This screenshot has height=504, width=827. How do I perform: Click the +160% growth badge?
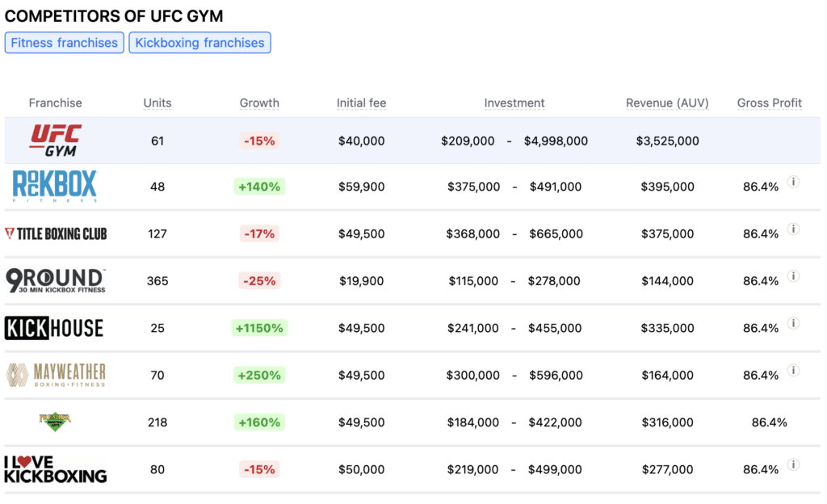[259, 422]
